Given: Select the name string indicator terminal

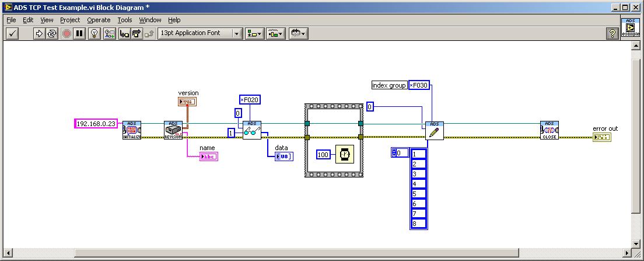Looking at the screenshot, I should click(x=209, y=156).
